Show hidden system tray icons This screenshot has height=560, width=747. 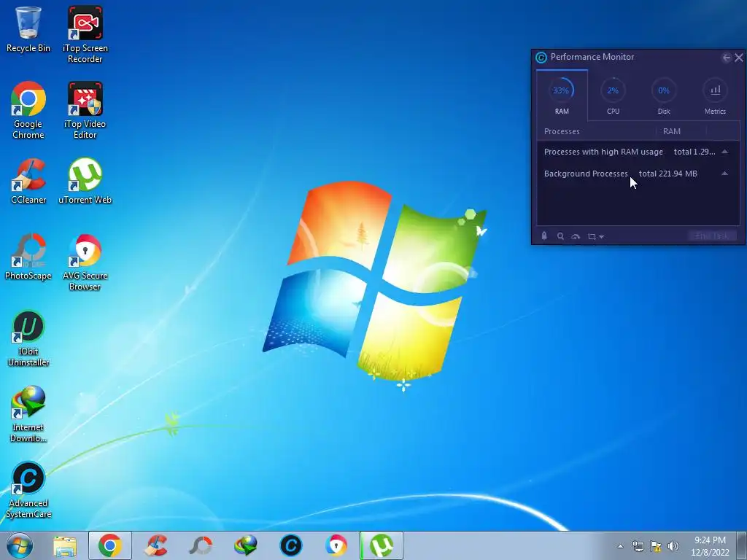(x=620, y=546)
